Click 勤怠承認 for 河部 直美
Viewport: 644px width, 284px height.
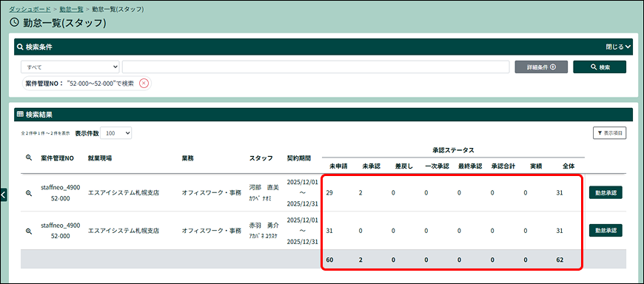[x=606, y=192]
